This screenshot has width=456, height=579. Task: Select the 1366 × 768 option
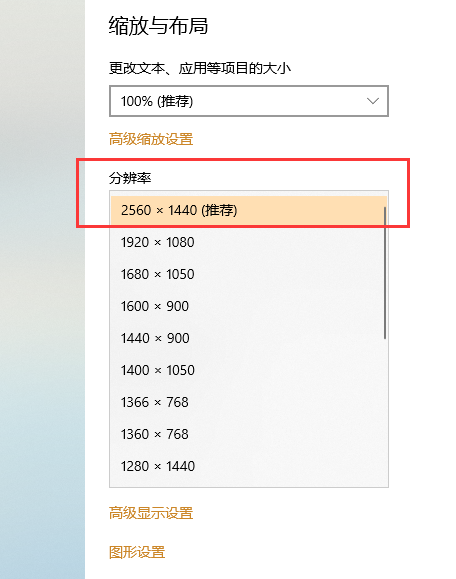tap(249, 402)
